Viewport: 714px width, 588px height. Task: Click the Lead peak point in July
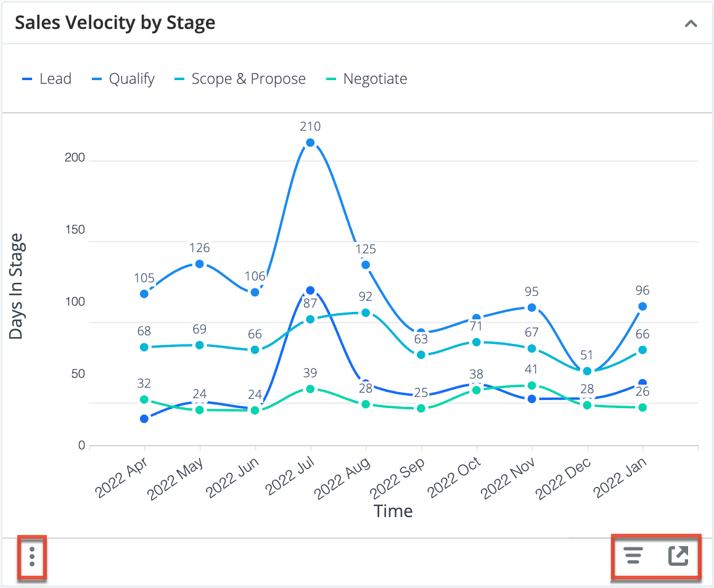310,290
